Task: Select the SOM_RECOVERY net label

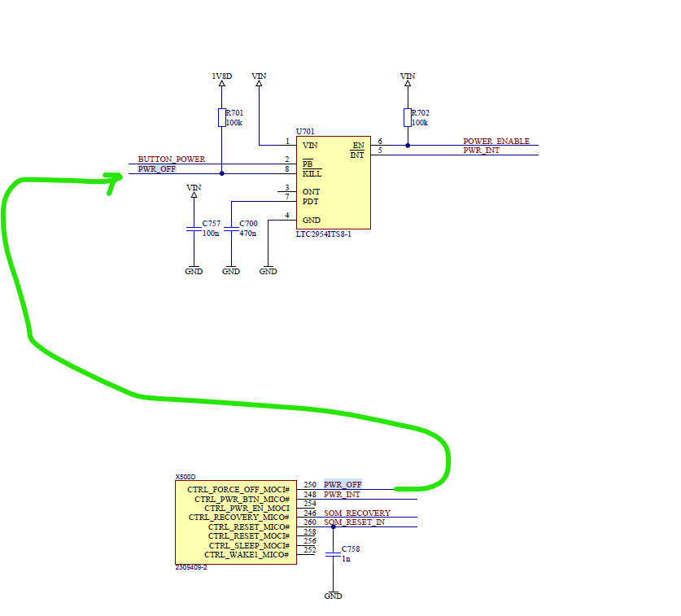Action: (356, 513)
